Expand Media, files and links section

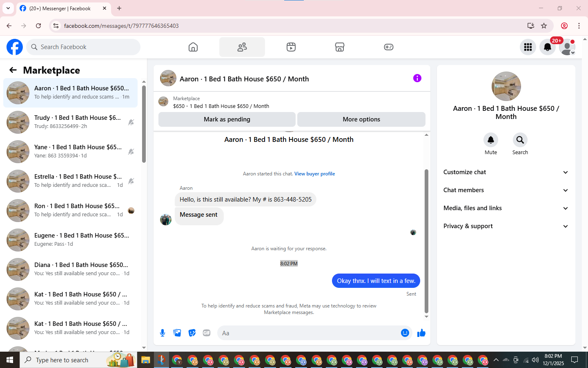click(506, 208)
